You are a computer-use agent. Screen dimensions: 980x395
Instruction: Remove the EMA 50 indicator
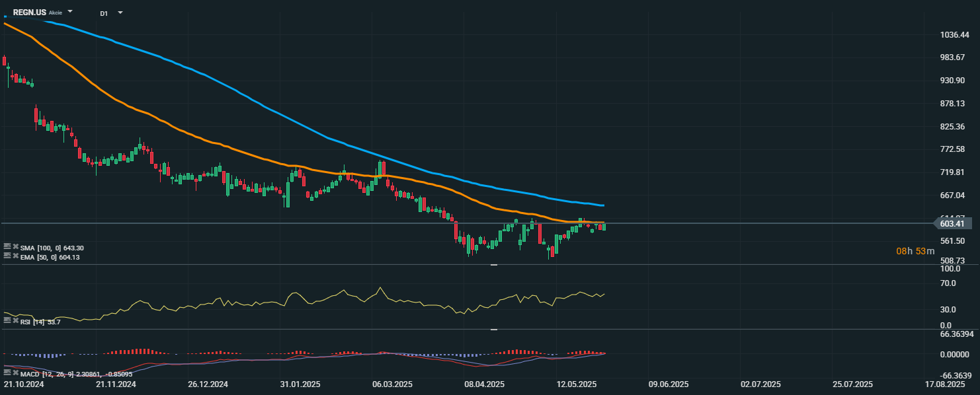tap(15, 257)
